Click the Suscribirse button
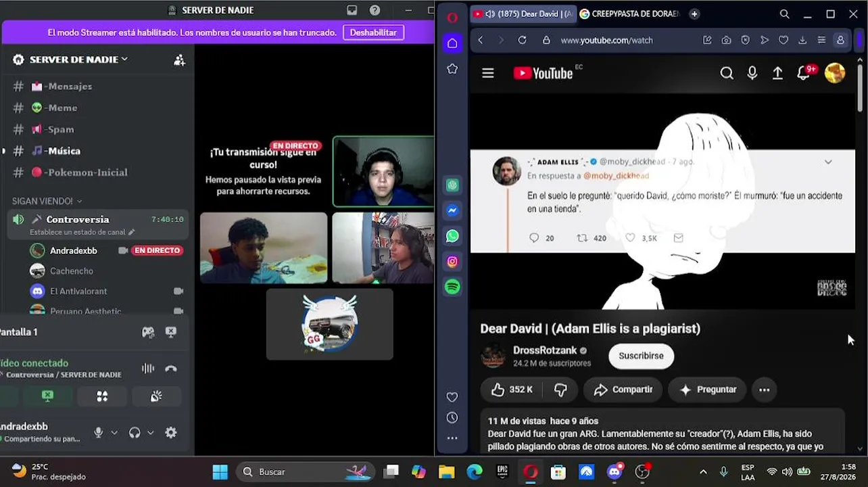This screenshot has width=868, height=487. pos(641,356)
